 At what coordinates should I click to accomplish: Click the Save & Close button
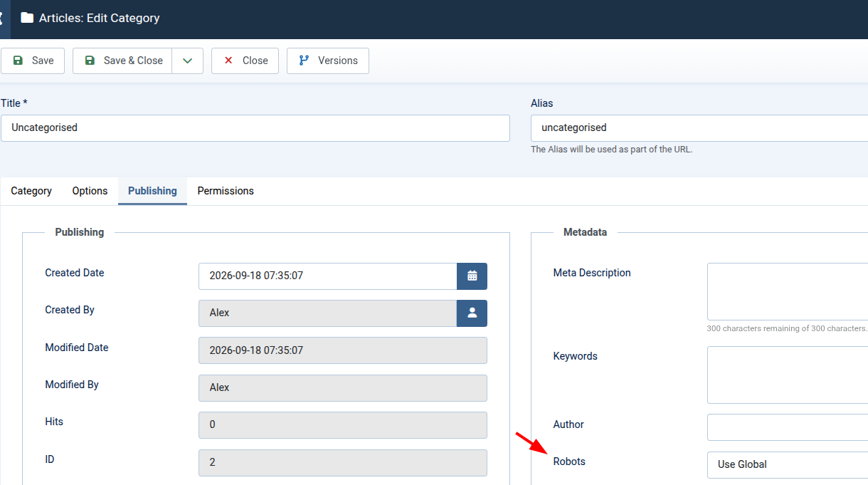122,61
